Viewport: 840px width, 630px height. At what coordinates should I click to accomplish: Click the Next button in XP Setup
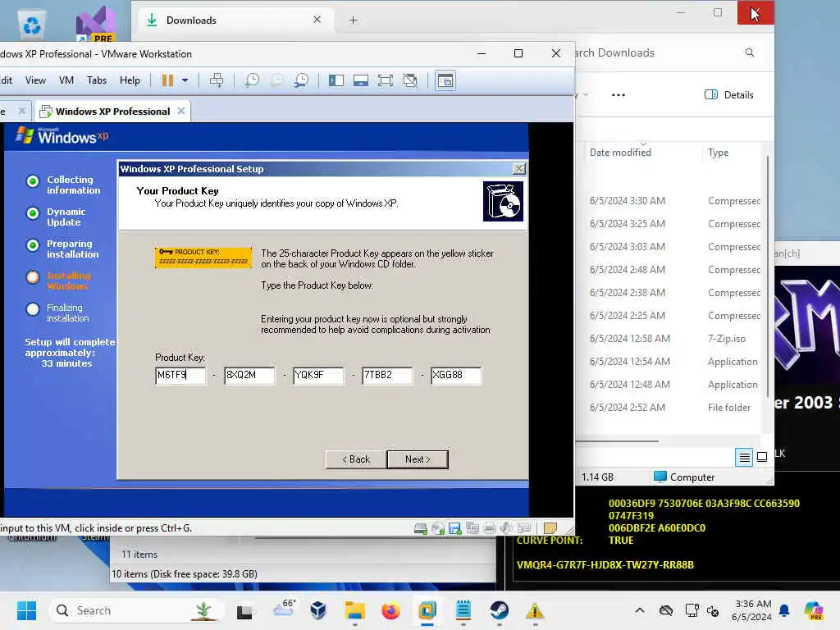(418, 459)
